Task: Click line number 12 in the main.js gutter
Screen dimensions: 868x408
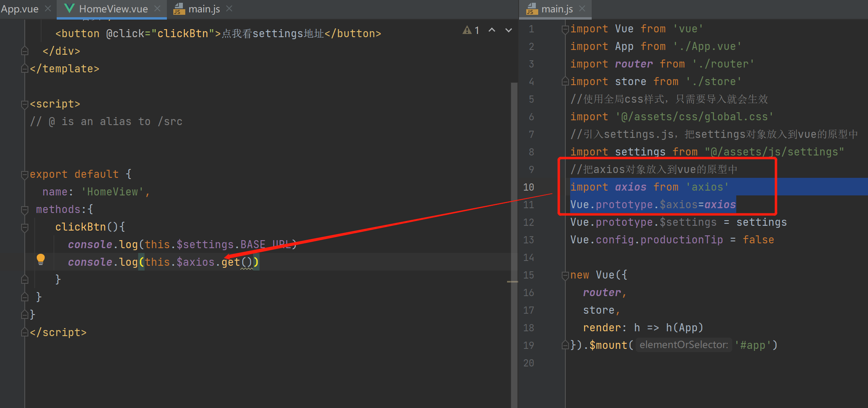Action: 529,222
